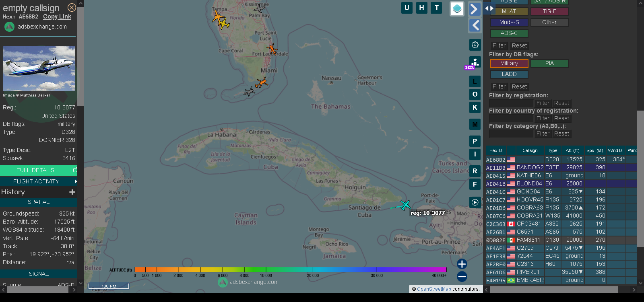Select the orange aircraft south of Miami
Screen dimensions: 644x302
[x=262, y=83]
